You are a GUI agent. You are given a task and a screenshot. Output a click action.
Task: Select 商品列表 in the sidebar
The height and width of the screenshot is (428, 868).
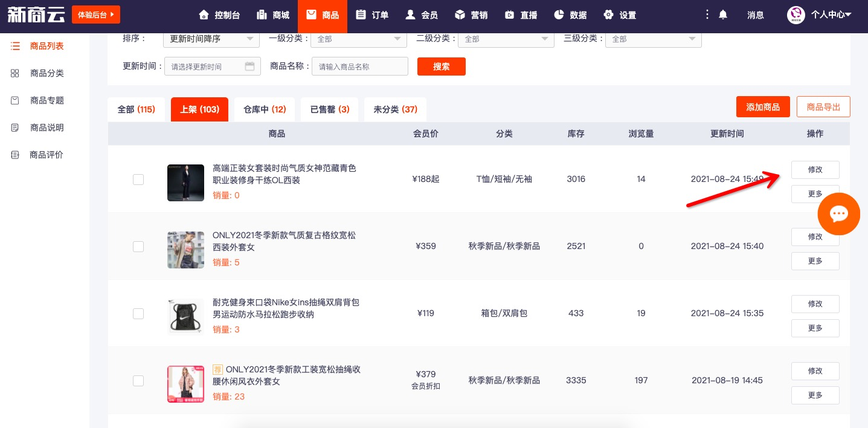(x=37, y=46)
